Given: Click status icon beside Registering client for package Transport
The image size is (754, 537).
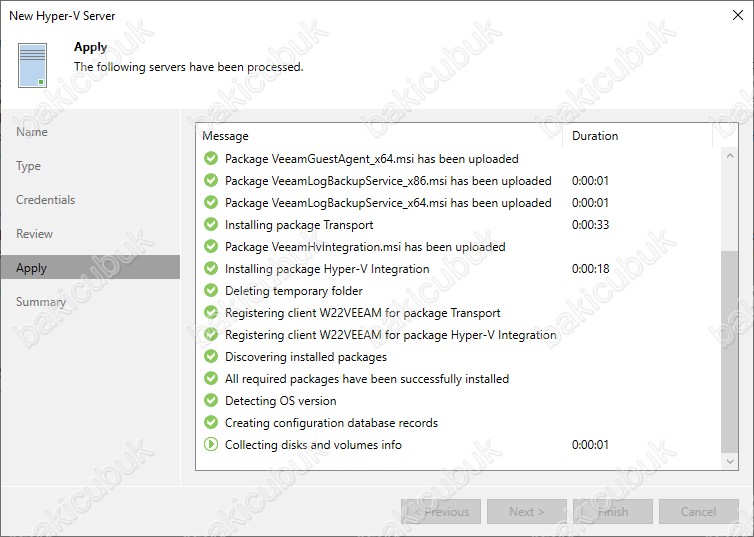Looking at the screenshot, I should 211,312.
